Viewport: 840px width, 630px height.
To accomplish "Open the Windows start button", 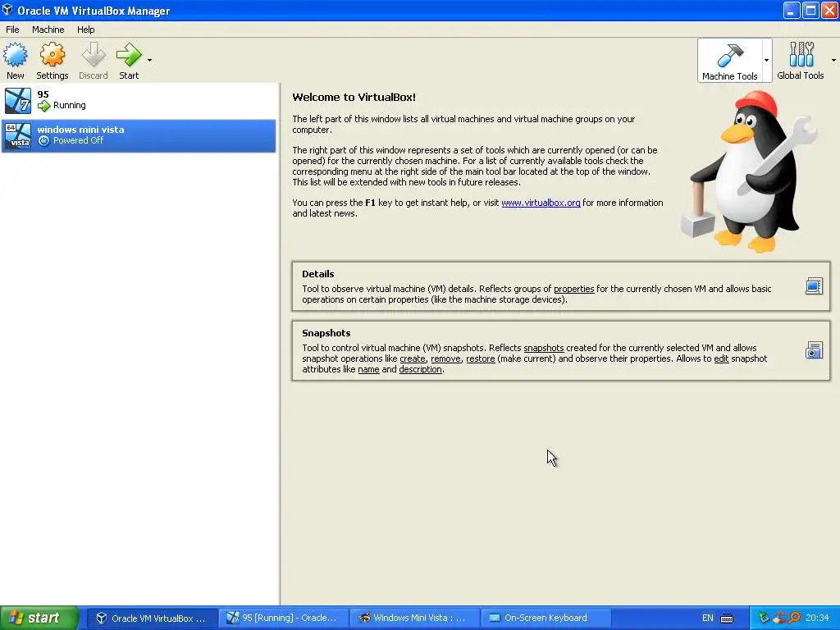I will pos(39,618).
